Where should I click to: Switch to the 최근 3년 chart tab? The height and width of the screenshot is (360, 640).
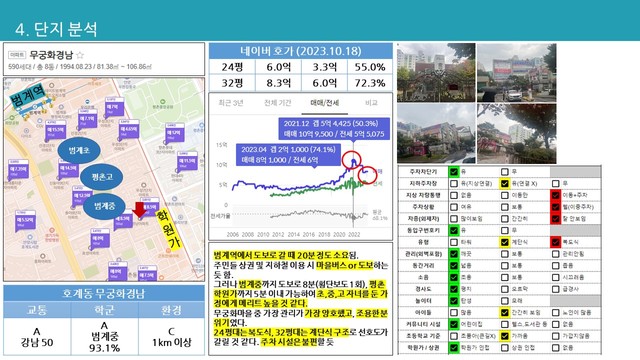(x=231, y=103)
